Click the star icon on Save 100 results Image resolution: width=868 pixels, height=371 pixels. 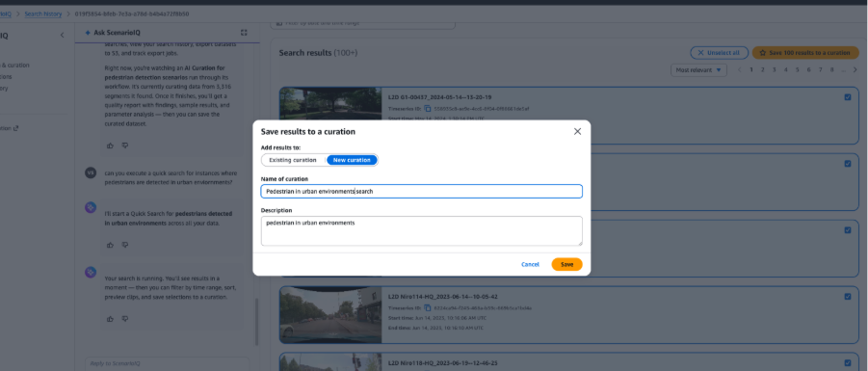click(x=762, y=53)
